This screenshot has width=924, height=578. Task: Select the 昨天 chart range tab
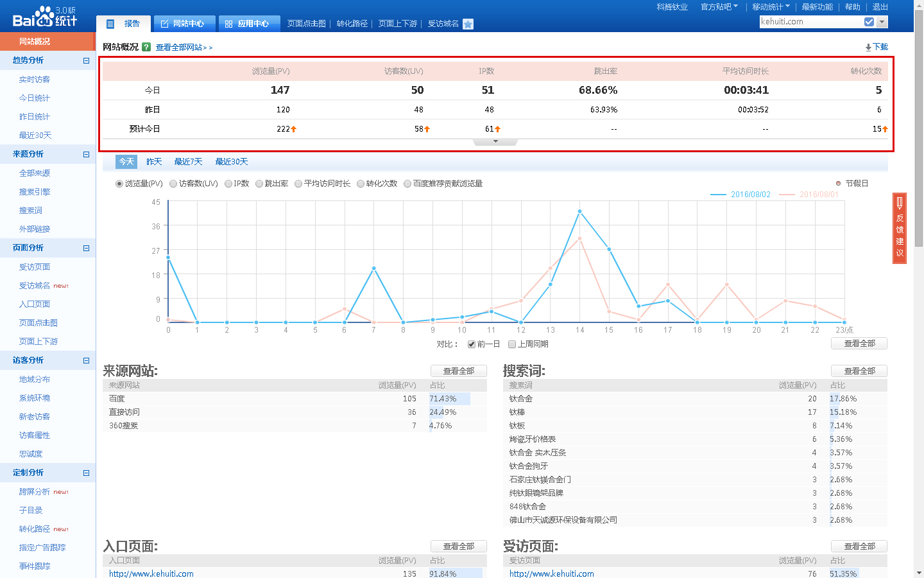[154, 162]
